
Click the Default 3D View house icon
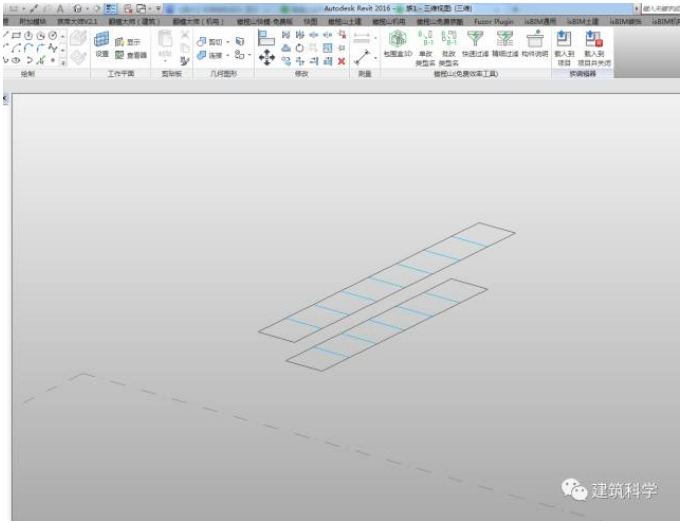coord(78,8)
